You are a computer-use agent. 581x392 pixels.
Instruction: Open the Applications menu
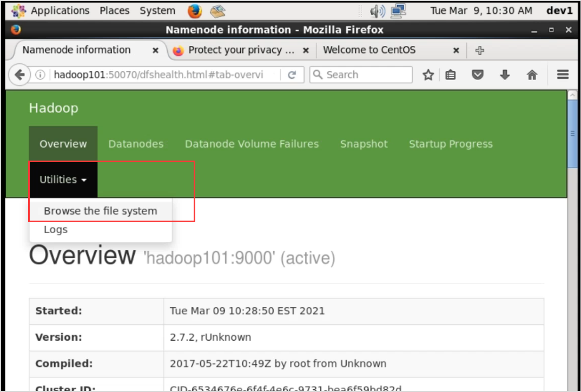[x=60, y=11]
